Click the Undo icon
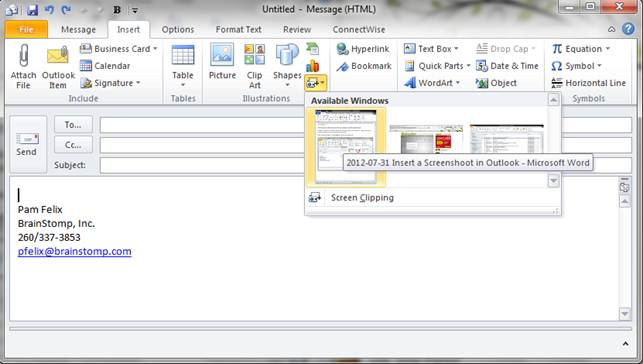Viewport: 643px width, 364px height. (49, 9)
